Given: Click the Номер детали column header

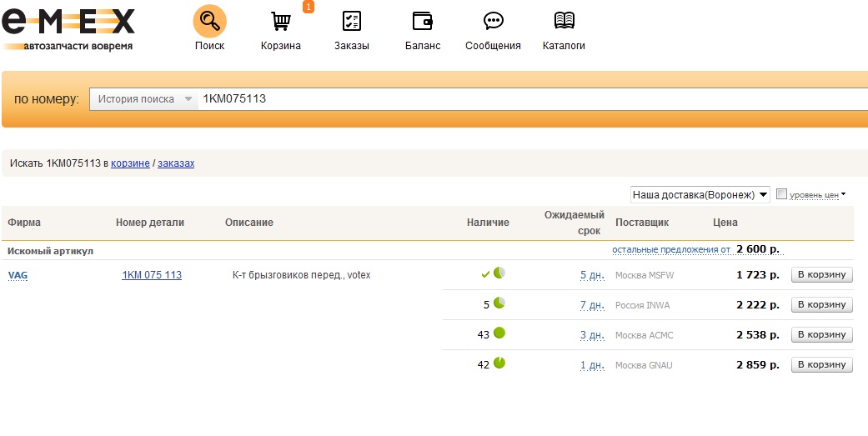Looking at the screenshot, I should 150,223.
